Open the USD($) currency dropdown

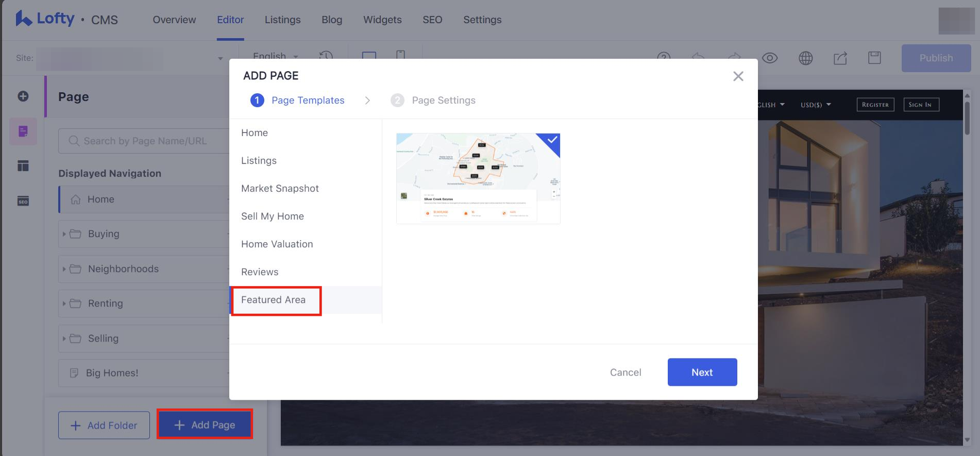[x=815, y=105]
